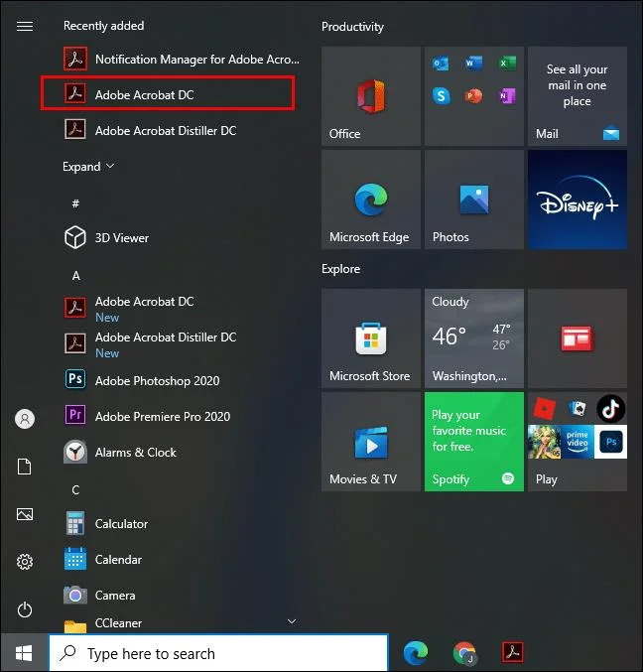Open the Disney+ tile

(x=578, y=200)
